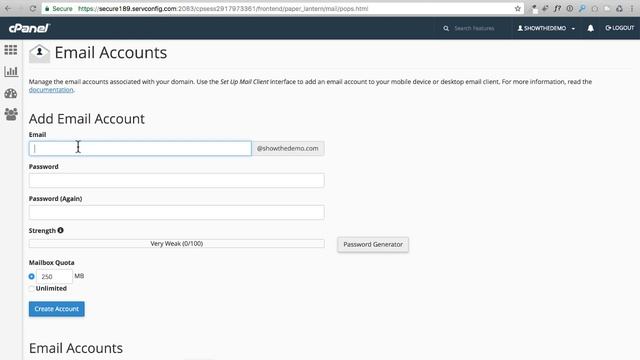
Task: Click the recycle-style extension icon
Action: coord(619,8)
